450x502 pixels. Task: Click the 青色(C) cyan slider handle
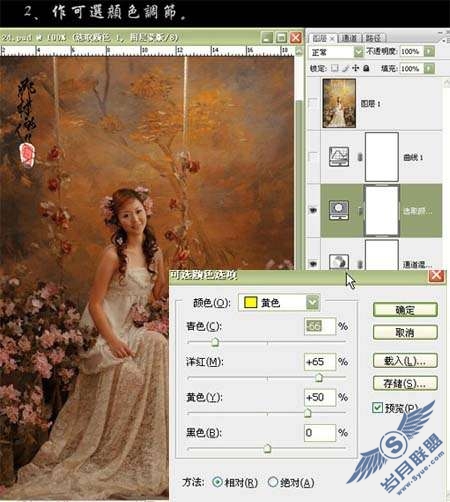[215, 342]
